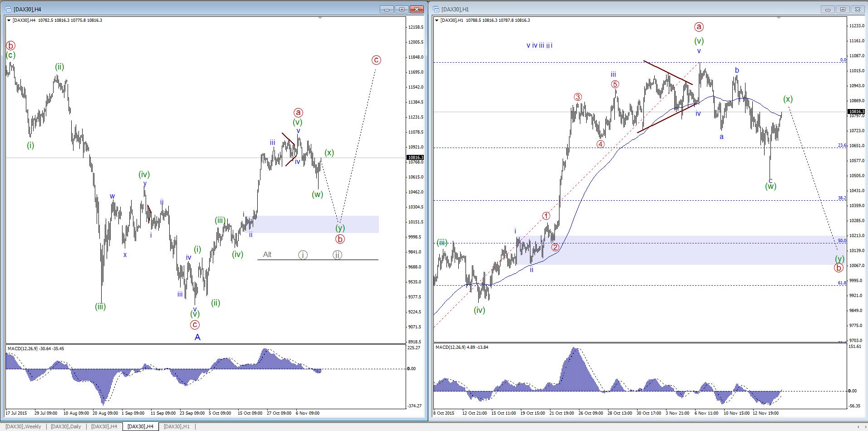Click the blue 'x' wave label in H4 chart
Image resolution: width=868 pixels, height=431 pixels.
coord(125,255)
